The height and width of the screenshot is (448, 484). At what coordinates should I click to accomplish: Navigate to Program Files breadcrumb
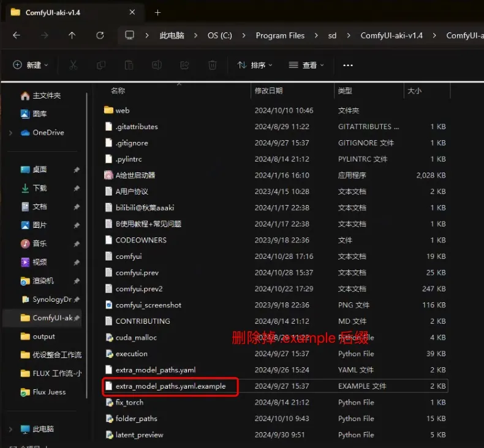(x=280, y=35)
